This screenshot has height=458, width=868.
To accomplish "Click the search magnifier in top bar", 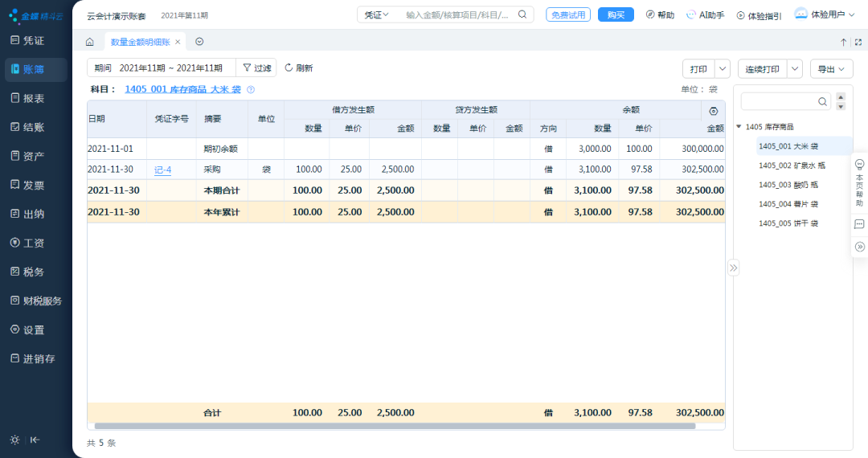I will tap(522, 15).
